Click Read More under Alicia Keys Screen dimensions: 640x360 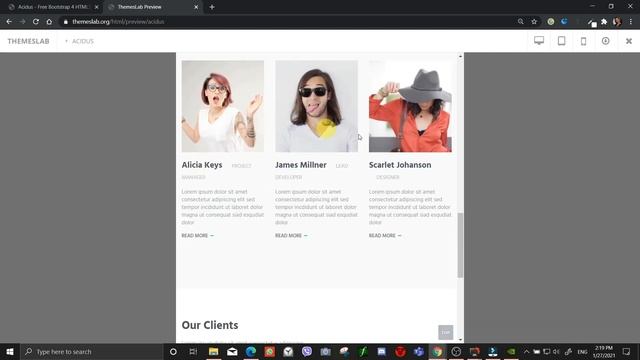point(198,236)
